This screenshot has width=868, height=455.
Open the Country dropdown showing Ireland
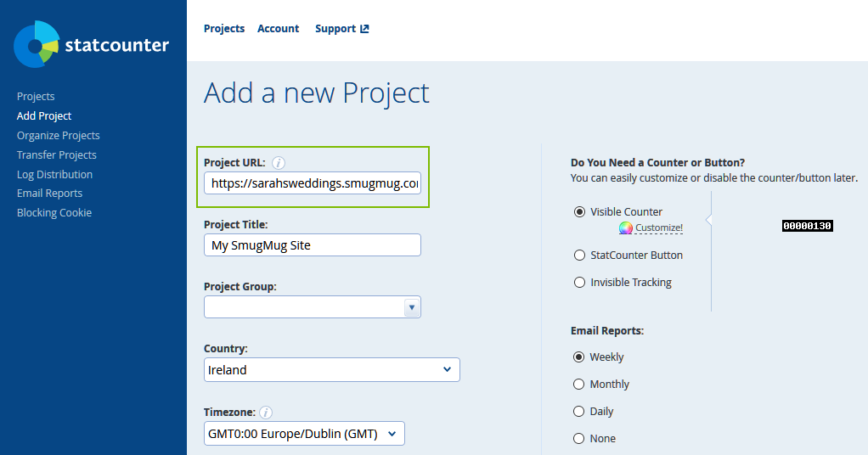click(331, 370)
